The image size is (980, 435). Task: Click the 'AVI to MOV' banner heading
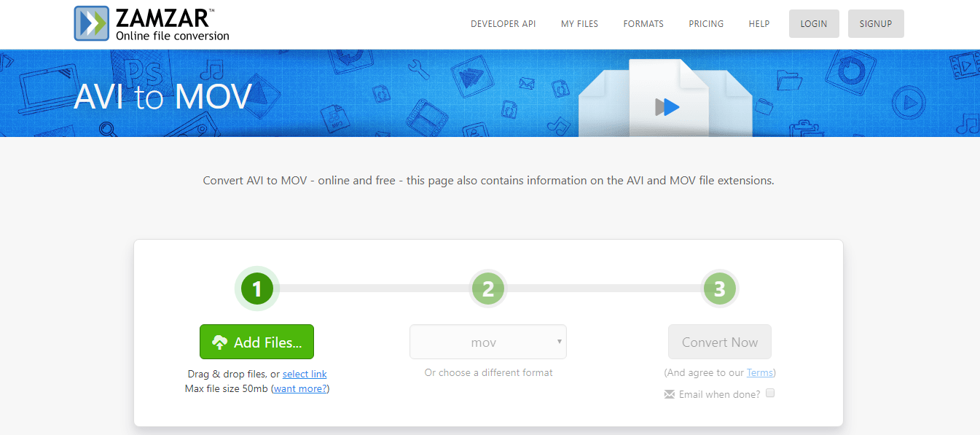pyautogui.click(x=162, y=96)
